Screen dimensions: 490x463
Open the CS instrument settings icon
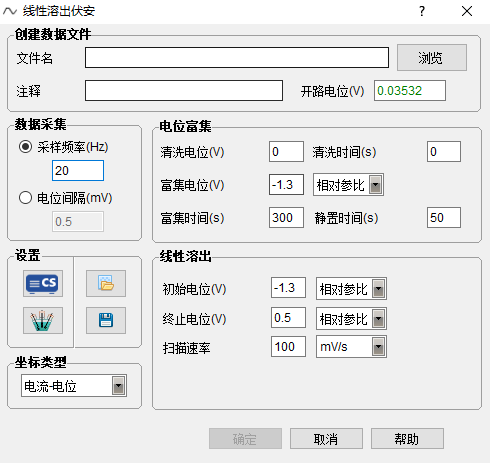tap(43, 283)
